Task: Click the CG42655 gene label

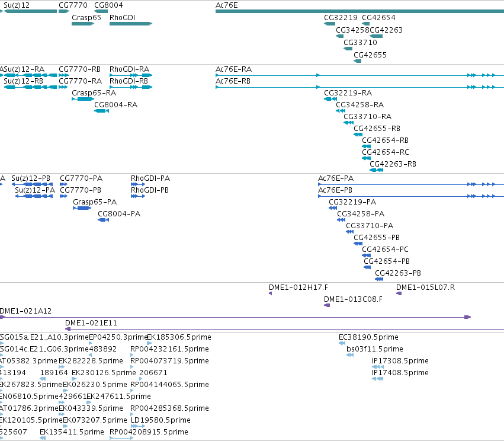Action: 370,55
